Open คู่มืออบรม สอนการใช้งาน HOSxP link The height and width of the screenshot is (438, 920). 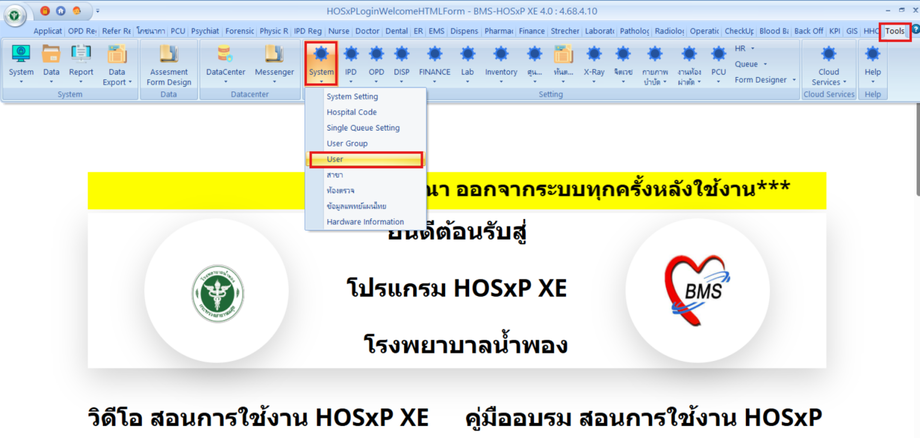644,418
